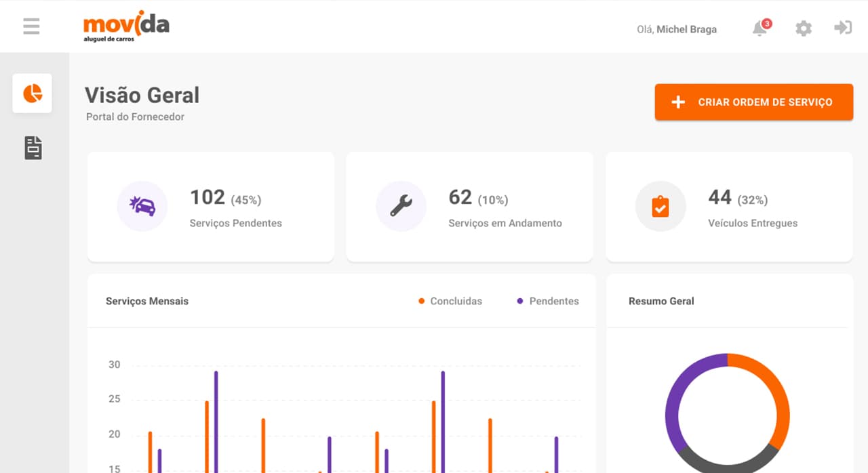This screenshot has width=868, height=473.
Task: Click the 30 axis label
Action: 115,365
